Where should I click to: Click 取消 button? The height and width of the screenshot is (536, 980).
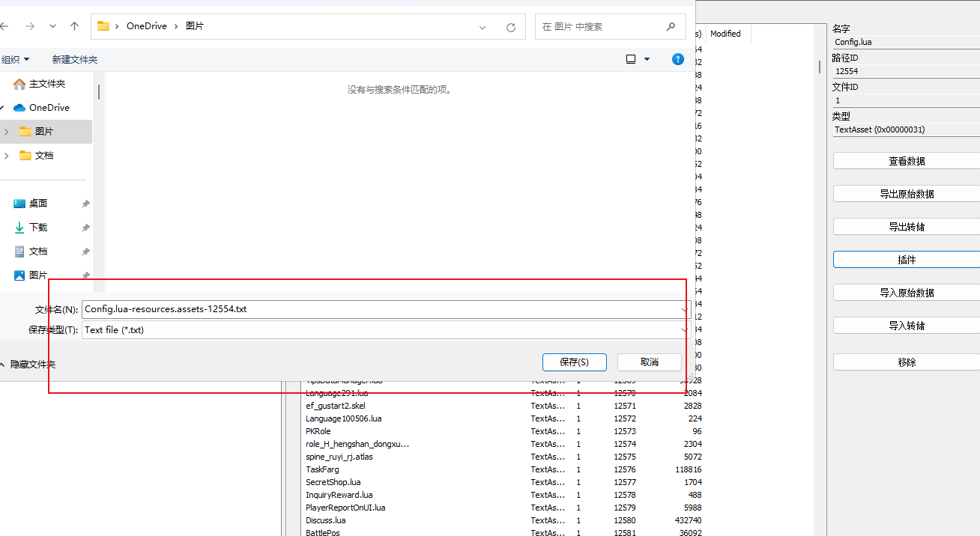click(x=650, y=362)
